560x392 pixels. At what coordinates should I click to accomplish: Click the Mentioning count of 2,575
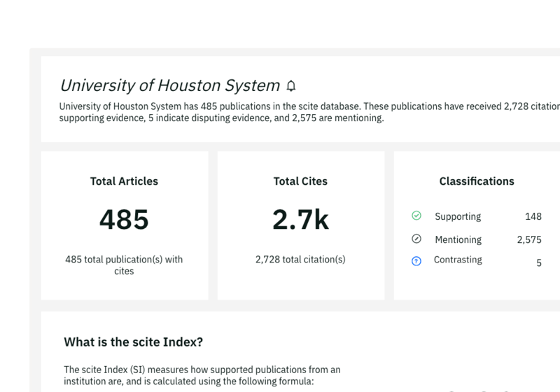[529, 239]
